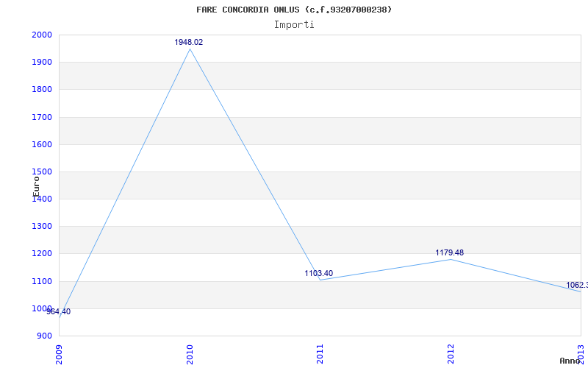
Task: Click the partially cut 1062 data label
Action: 577,286
